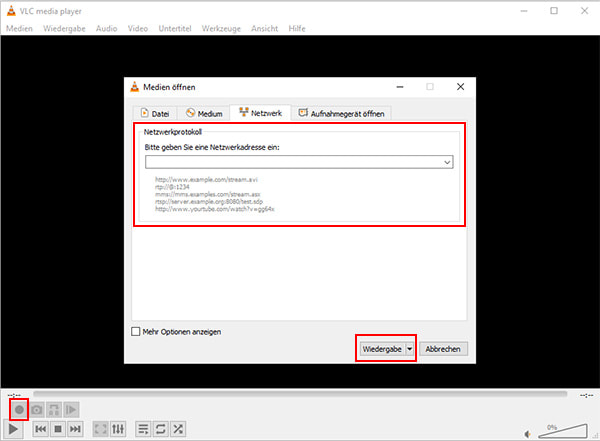Open the Hilfe menu
600x441 pixels.
tap(297, 28)
